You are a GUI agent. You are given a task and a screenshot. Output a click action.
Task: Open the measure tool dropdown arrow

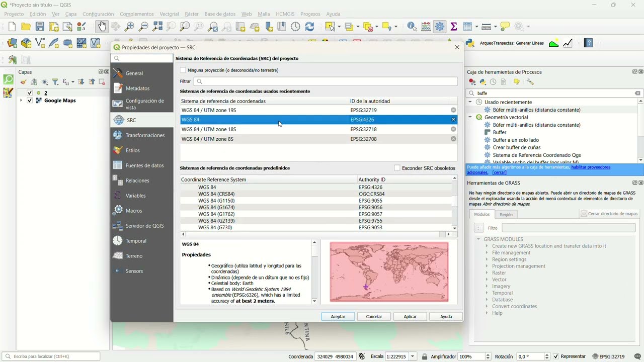point(496,27)
